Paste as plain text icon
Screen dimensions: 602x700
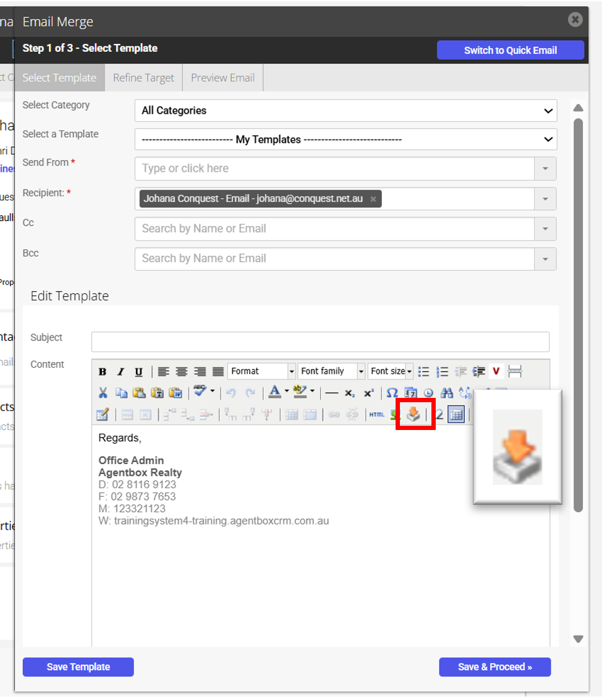157,393
